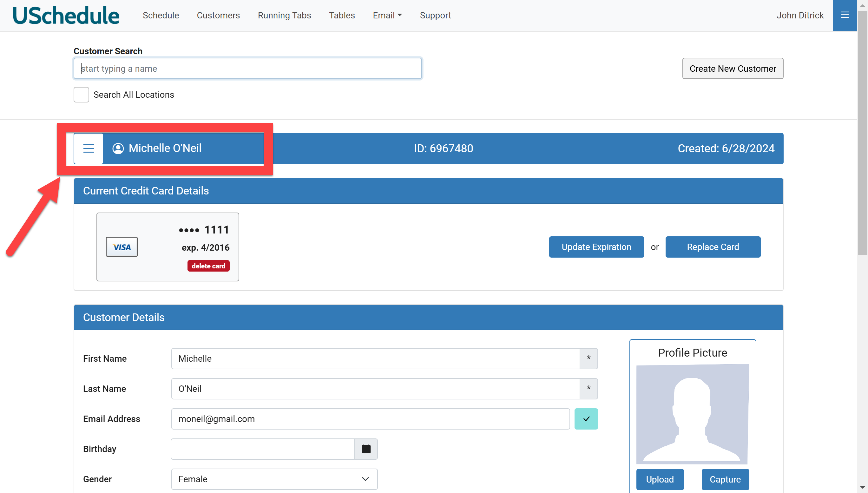Click the profile icon beside Michelle O'Neil
Screen dimensions: 868x493
click(118, 148)
